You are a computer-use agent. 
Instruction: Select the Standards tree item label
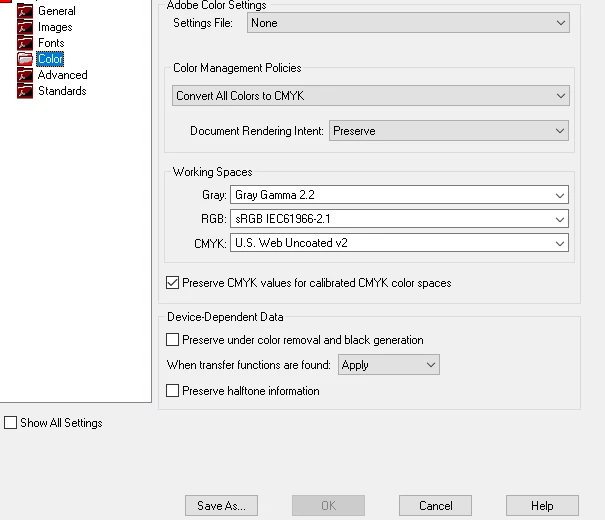pos(62,91)
